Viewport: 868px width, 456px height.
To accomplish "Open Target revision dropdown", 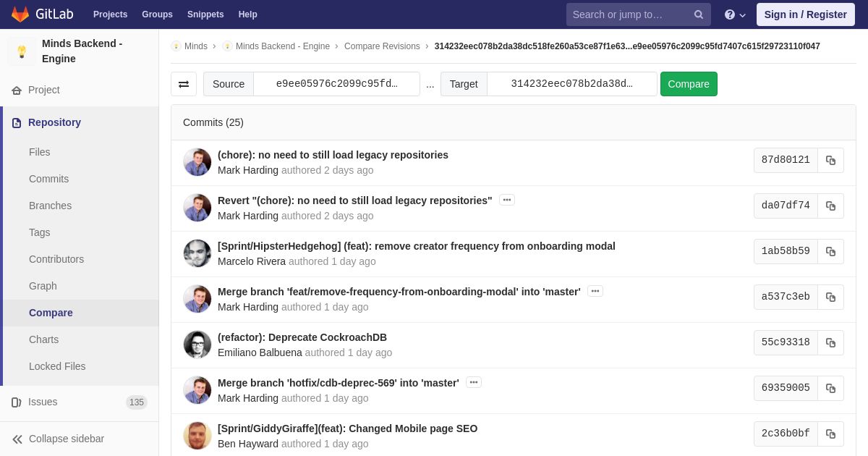I will tap(571, 84).
